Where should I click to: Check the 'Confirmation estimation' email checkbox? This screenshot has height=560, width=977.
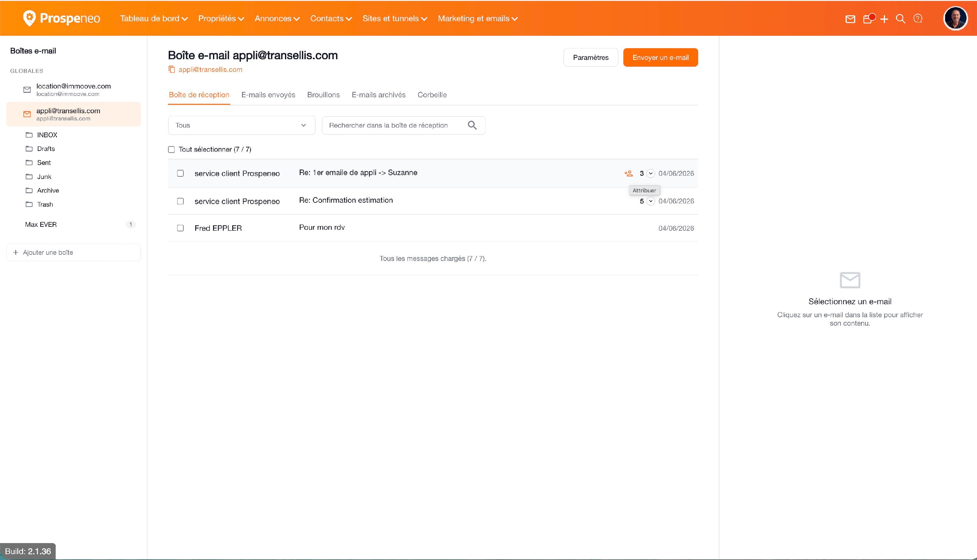point(180,201)
